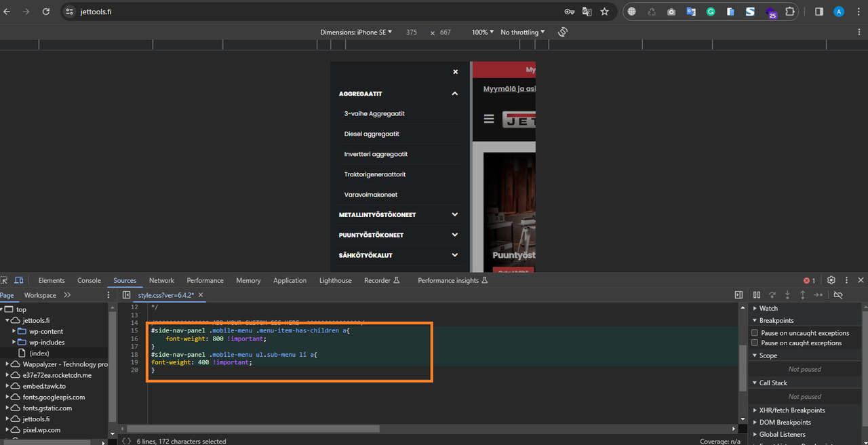Open the Traktorigeneraattorit link
This screenshot has width=868, height=445.
click(375, 174)
